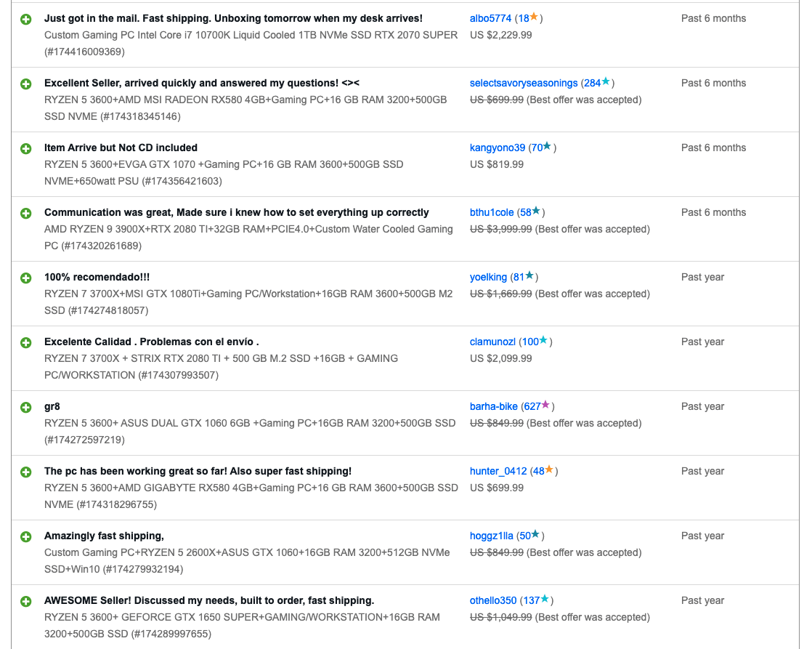The height and width of the screenshot is (649, 812).
Task: Click star icon beside selectsavoryseasonings' score
Action: click(x=606, y=82)
